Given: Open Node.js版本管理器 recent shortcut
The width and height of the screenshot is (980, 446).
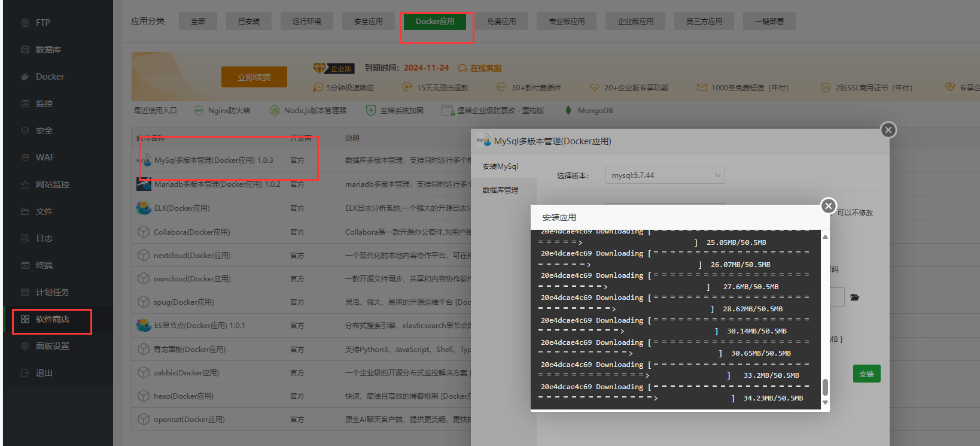Looking at the screenshot, I should click(x=308, y=111).
